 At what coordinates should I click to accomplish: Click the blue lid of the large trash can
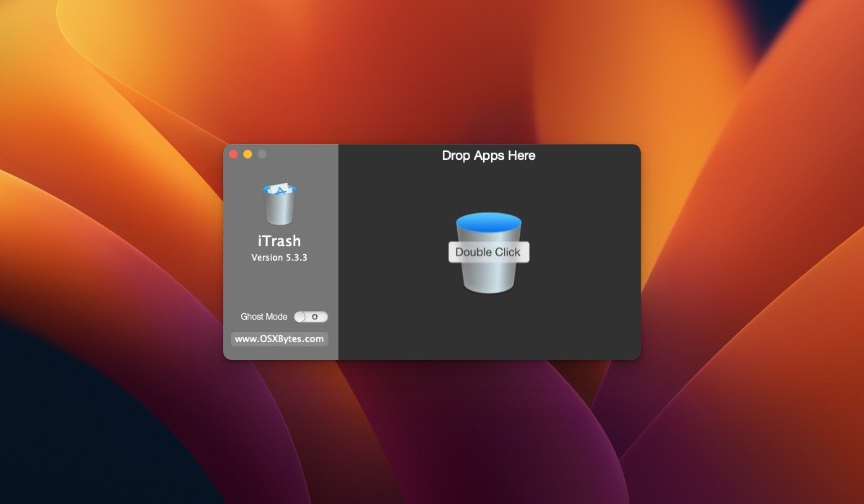pos(489,222)
